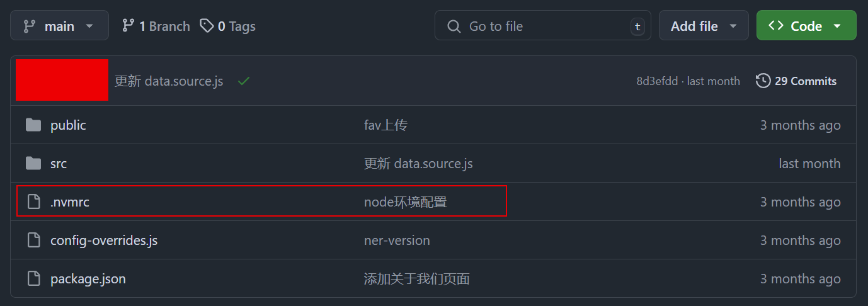Click the tag icon beside Tags
868x306 pixels.
pos(207,26)
